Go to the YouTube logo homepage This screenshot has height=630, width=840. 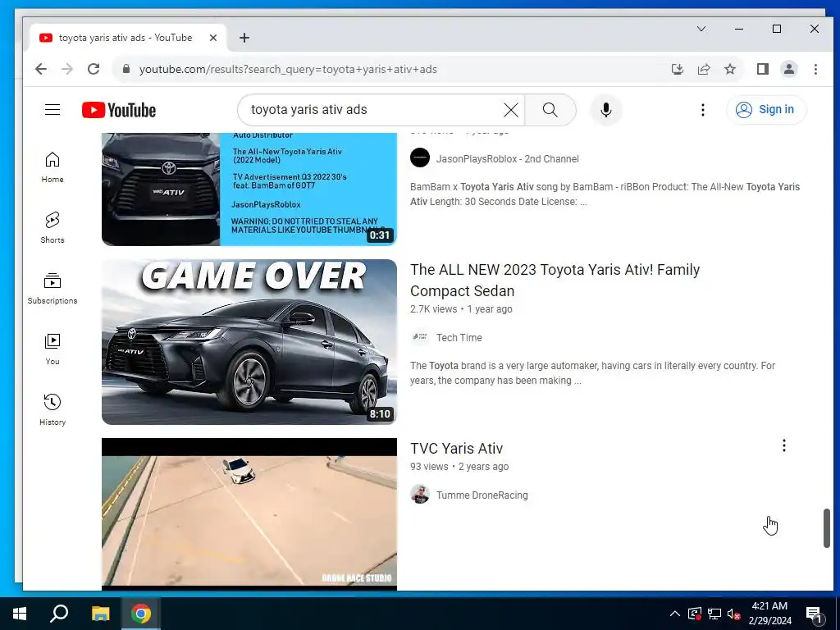(119, 110)
